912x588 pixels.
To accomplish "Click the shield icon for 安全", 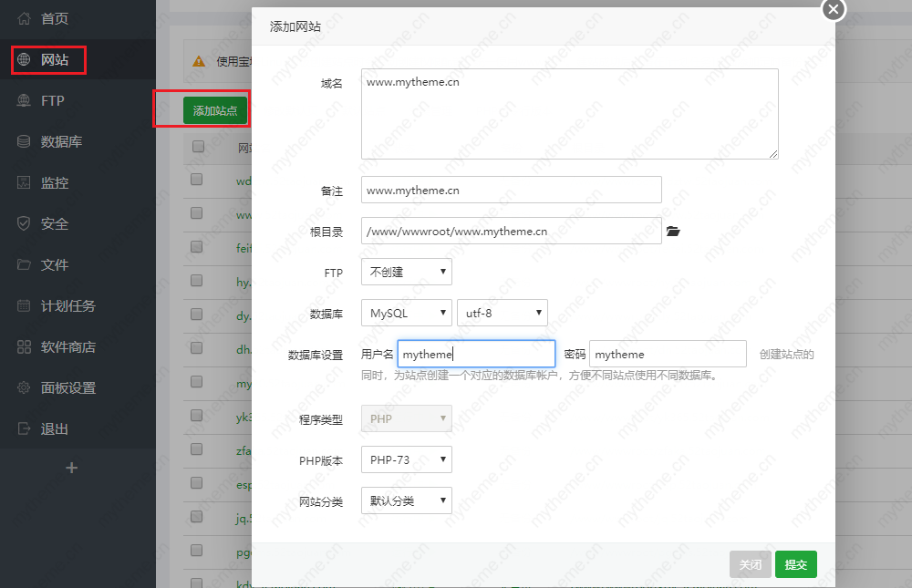I will click(x=25, y=223).
